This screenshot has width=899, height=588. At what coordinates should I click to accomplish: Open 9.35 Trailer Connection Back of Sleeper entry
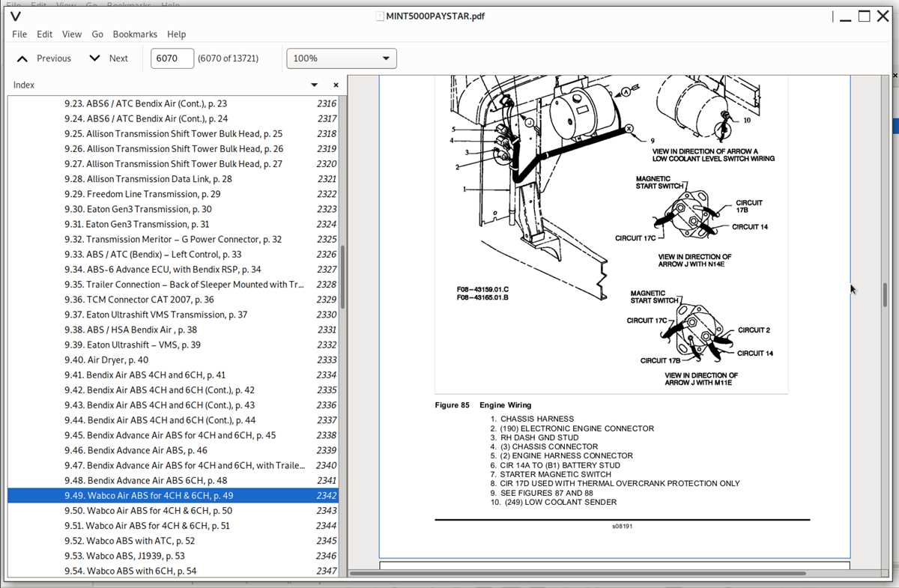point(173,285)
